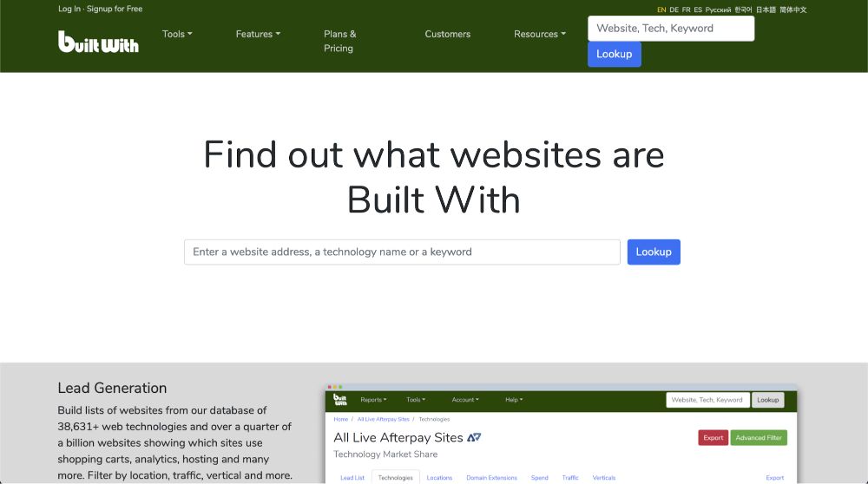Viewport: 868px width, 484px height.
Task: Click the header Lookup button
Action: pyautogui.click(x=614, y=54)
